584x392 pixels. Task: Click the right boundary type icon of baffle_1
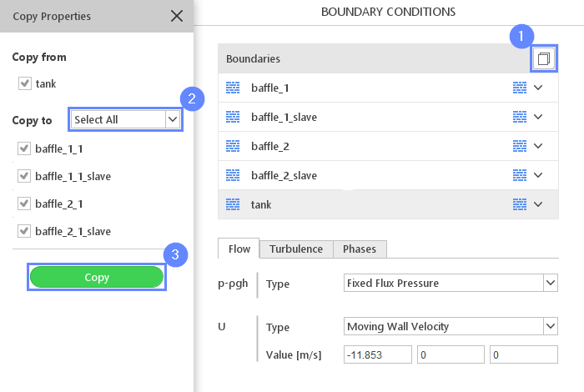coord(520,88)
